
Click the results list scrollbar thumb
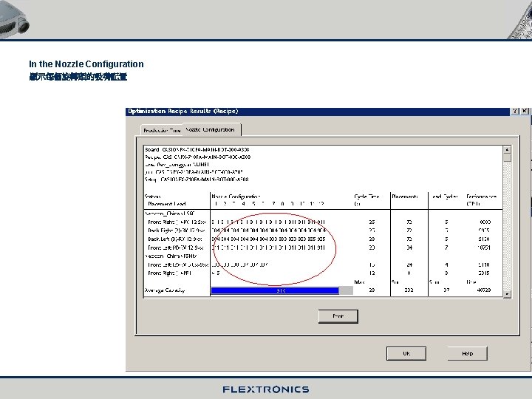click(x=507, y=158)
